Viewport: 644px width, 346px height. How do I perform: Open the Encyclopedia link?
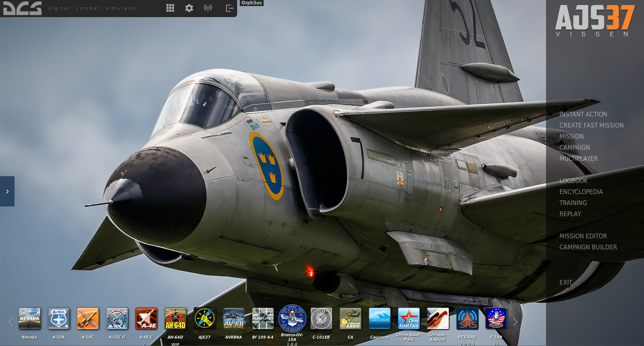581,192
